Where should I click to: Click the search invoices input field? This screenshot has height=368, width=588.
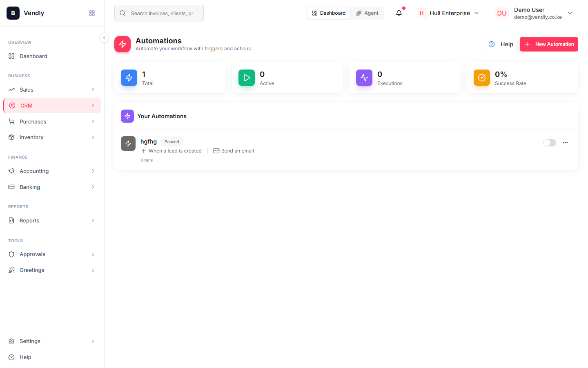(159, 13)
